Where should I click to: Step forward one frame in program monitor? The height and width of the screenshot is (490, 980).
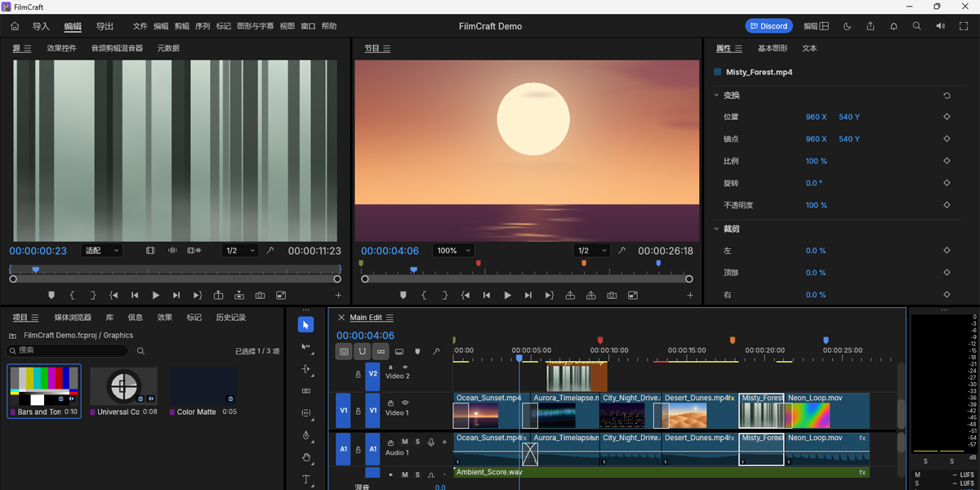coord(528,295)
